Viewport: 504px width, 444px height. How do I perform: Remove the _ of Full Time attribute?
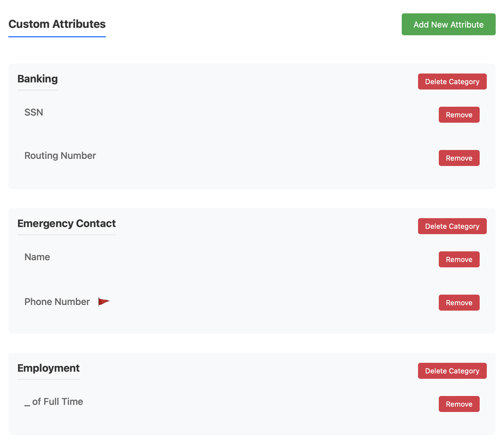[x=459, y=404]
